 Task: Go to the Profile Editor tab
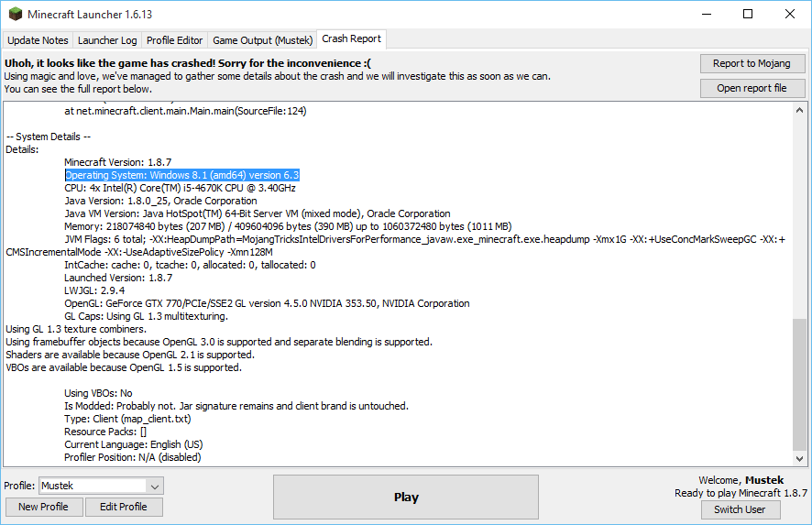point(174,40)
